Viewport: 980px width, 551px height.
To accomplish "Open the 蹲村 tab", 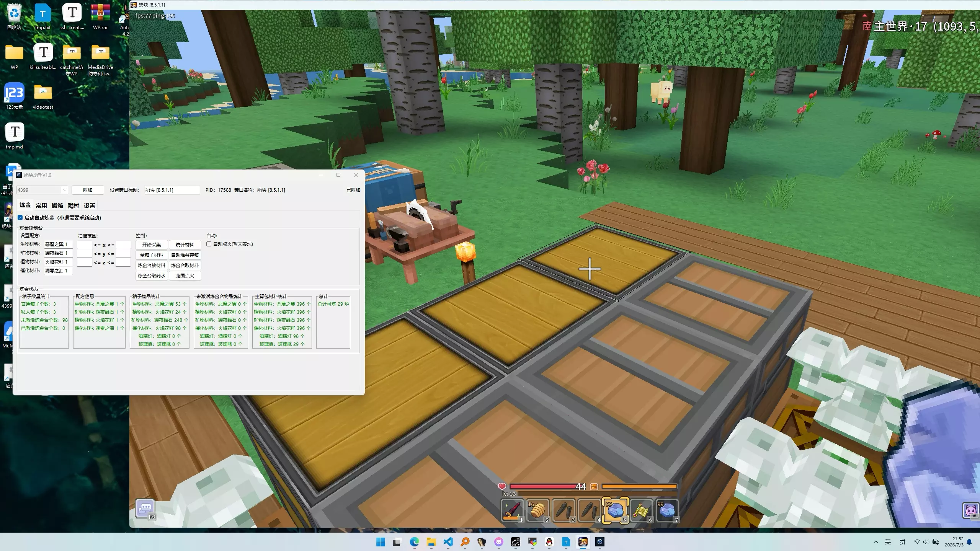I will 73,206.
